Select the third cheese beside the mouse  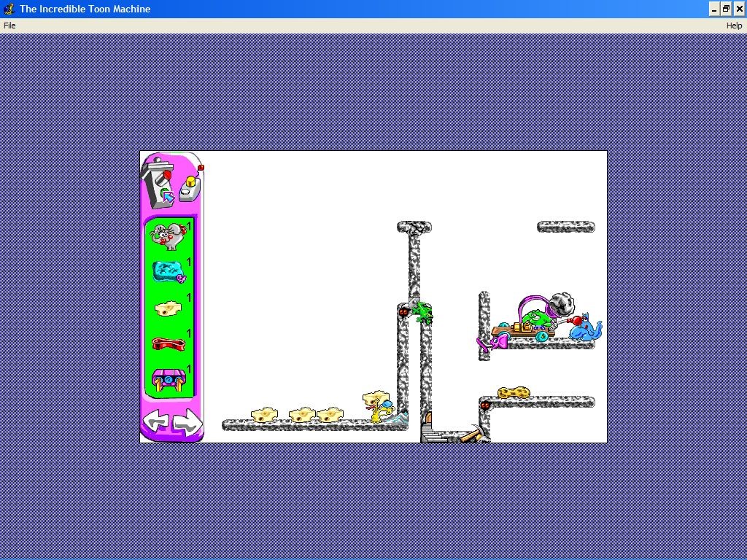330,414
